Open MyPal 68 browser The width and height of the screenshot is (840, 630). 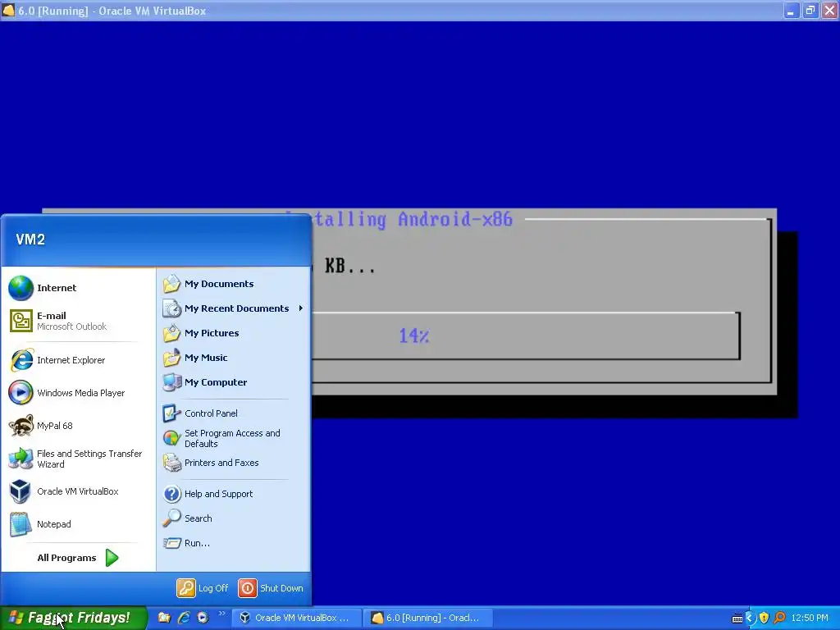pyautogui.click(x=78, y=426)
